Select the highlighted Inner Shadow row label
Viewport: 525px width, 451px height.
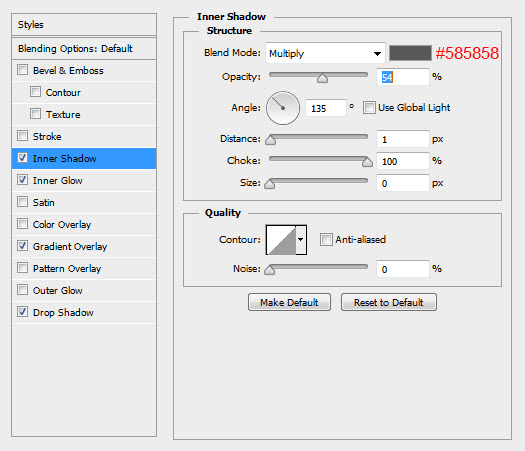(x=65, y=158)
